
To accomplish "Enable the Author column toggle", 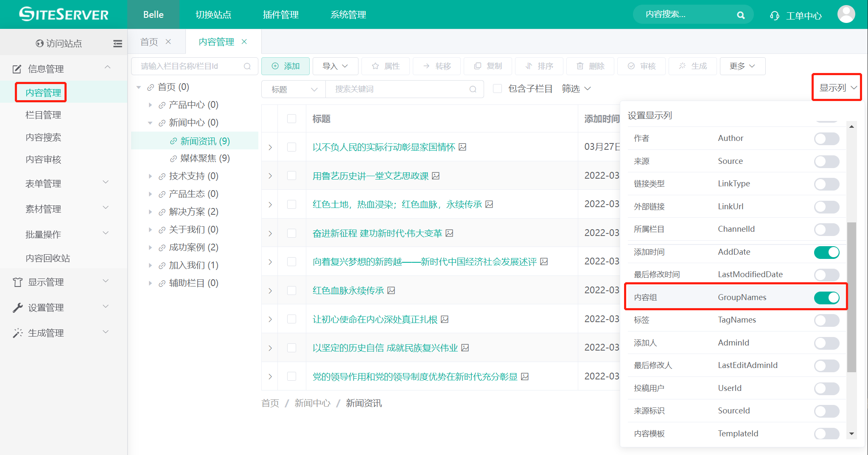I will point(826,139).
